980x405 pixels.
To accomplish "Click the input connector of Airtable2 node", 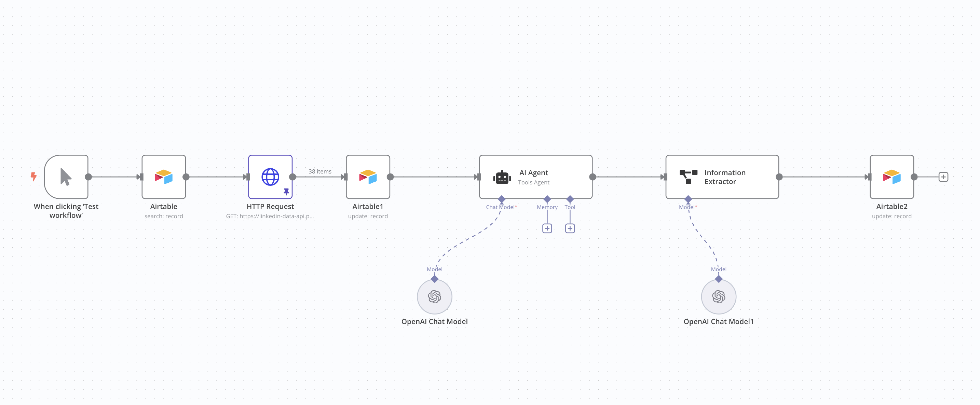I will (870, 177).
